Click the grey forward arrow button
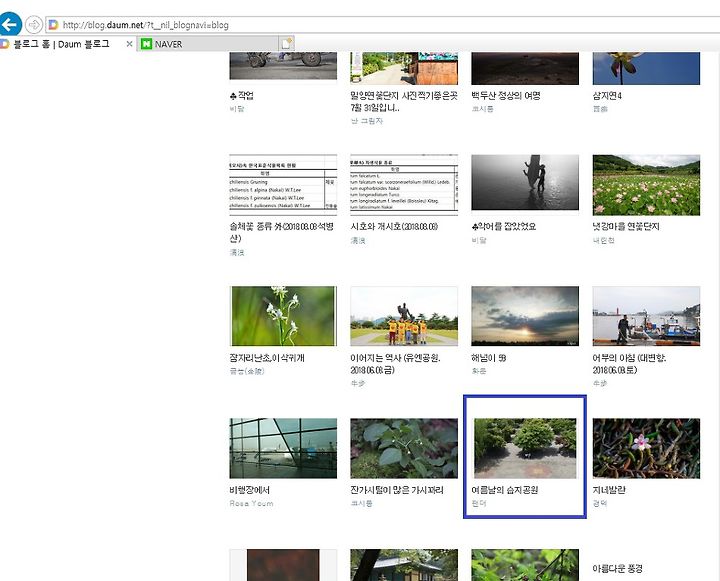 (x=34, y=25)
